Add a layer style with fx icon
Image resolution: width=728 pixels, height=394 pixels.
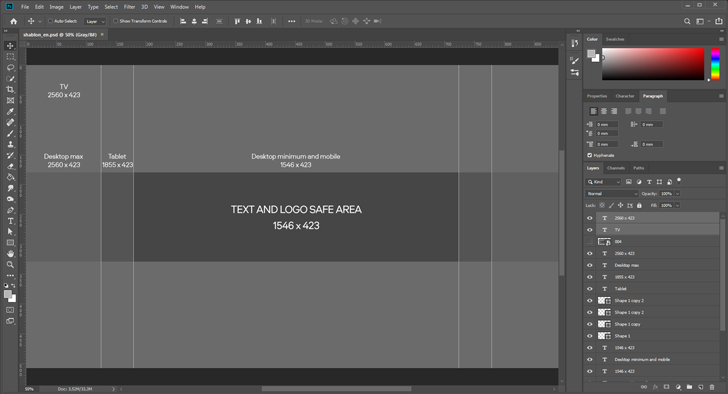(x=656, y=387)
